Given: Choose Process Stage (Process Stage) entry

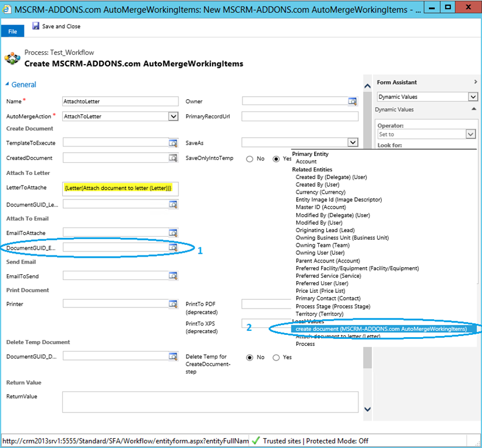Looking at the screenshot, I should (x=333, y=306).
